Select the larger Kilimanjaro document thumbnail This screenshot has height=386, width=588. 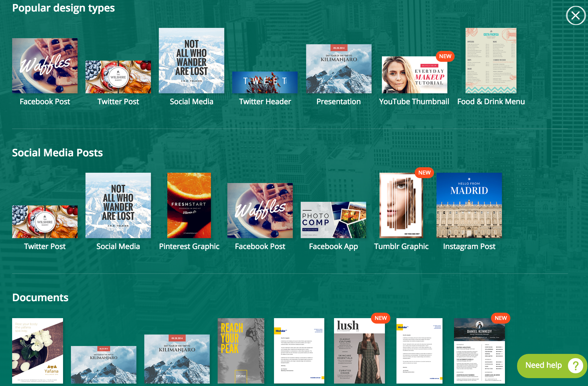(x=177, y=359)
